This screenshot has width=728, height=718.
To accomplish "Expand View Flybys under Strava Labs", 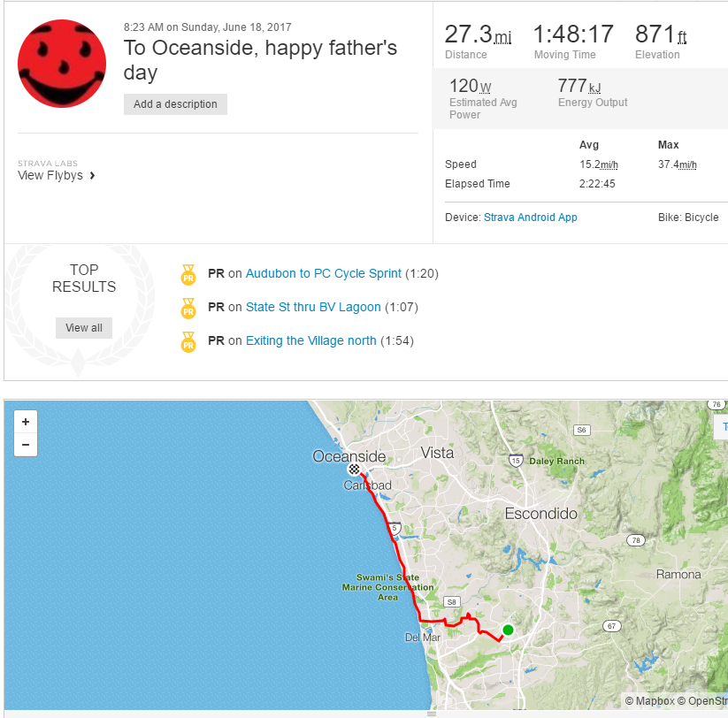I will tap(56, 175).
